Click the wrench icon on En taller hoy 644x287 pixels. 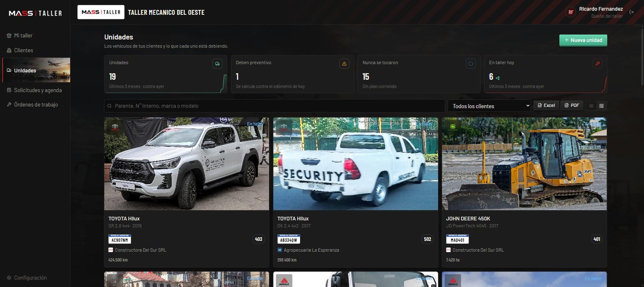[597, 63]
